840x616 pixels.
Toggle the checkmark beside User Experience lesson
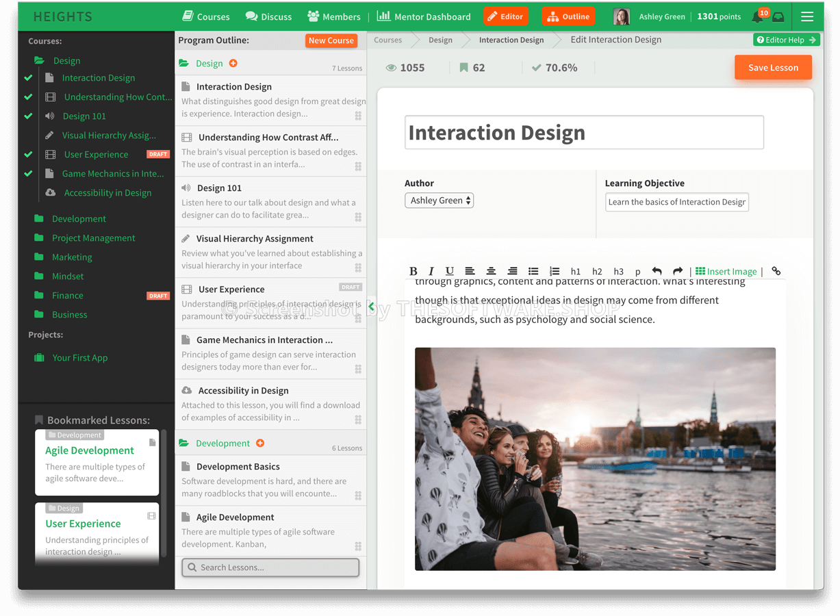pos(28,154)
